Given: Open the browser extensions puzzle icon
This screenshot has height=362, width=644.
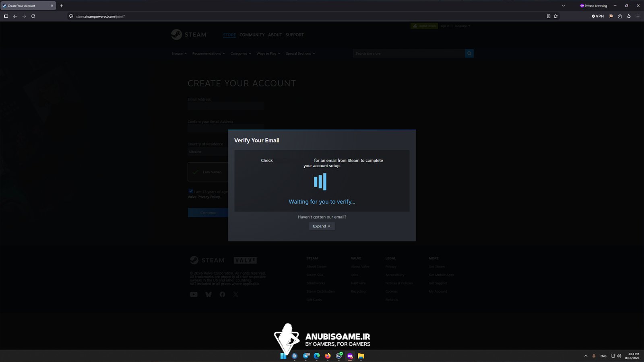Looking at the screenshot, I should [x=620, y=16].
